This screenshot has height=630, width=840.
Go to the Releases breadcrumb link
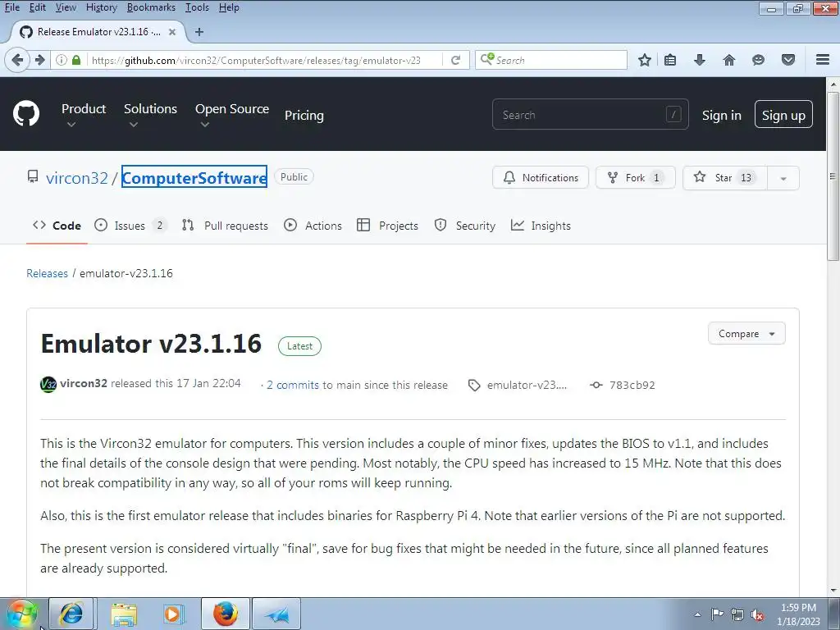(47, 273)
